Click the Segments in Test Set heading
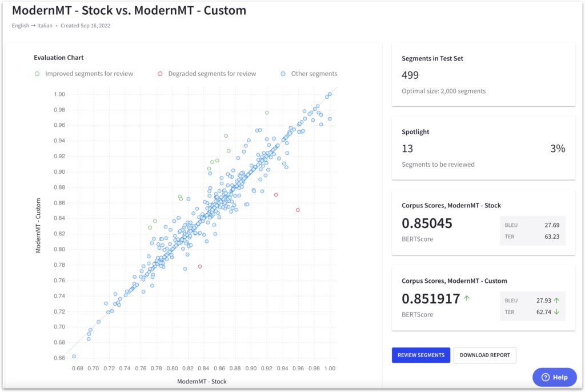Viewport: 585px width, 392px height. [x=432, y=58]
